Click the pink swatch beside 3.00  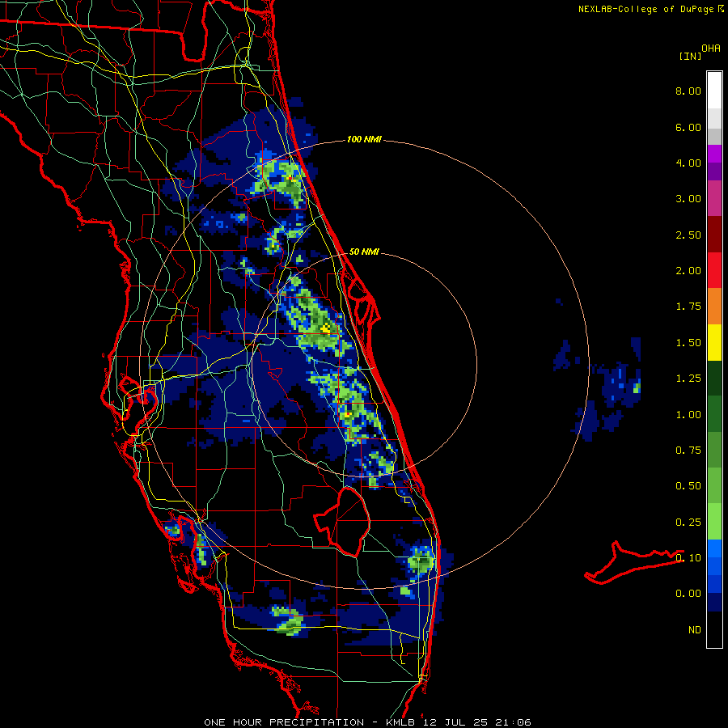pyautogui.click(x=714, y=199)
